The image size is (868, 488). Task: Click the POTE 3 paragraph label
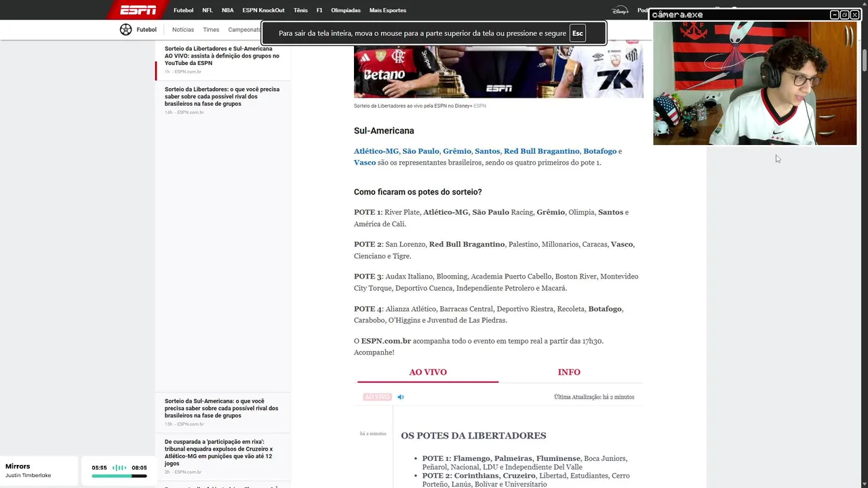pos(368,277)
